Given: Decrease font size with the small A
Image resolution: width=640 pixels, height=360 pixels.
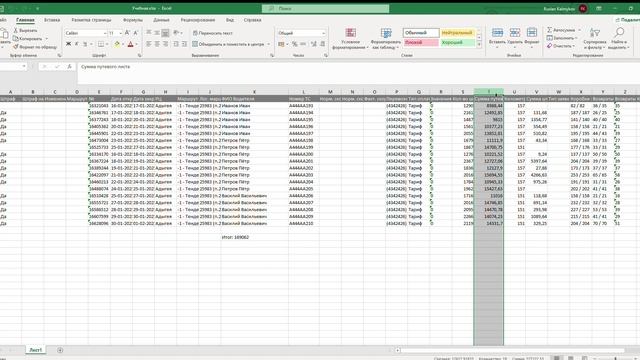Looking at the screenshot, I should pos(136,33).
